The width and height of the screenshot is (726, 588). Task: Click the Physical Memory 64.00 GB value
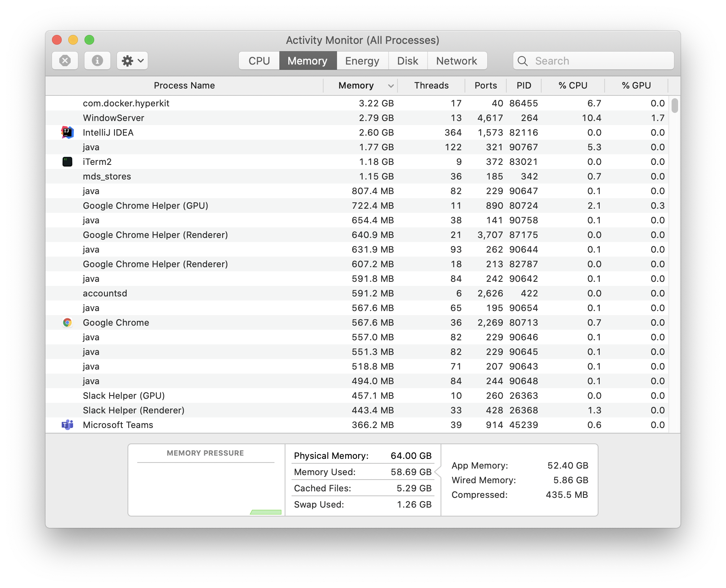click(411, 456)
